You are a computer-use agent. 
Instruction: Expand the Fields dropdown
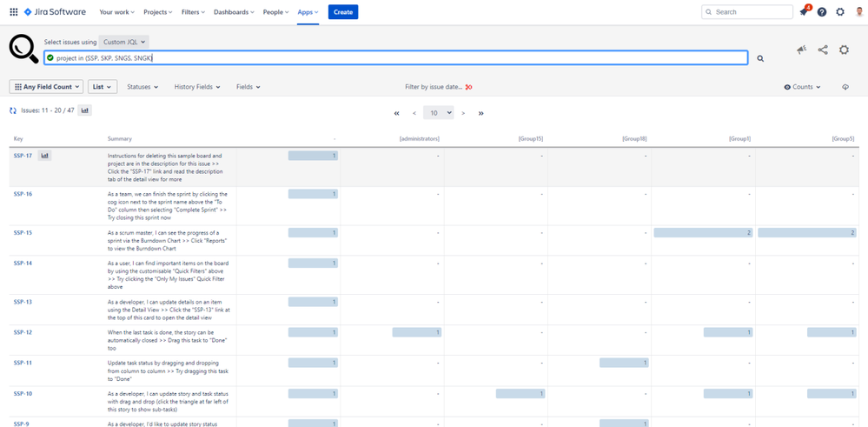click(248, 87)
